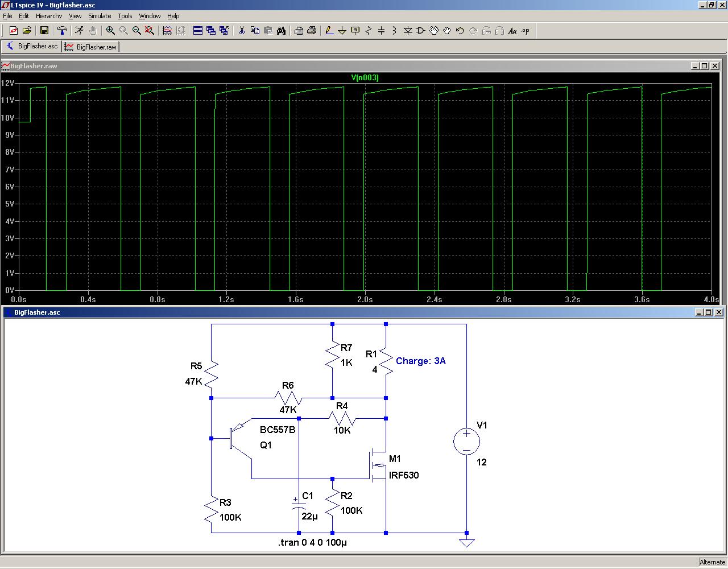Click the .tran 0 4 0 100µ directive

pyautogui.click(x=312, y=542)
